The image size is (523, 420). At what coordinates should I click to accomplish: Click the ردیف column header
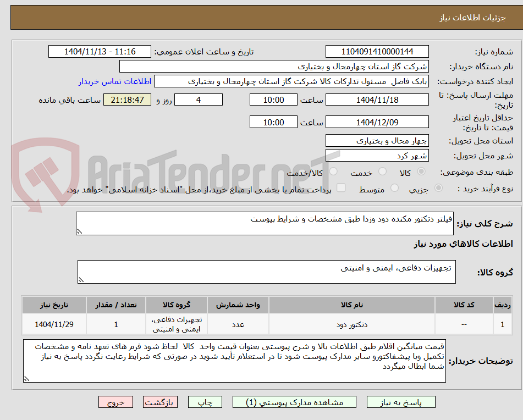[503, 305]
